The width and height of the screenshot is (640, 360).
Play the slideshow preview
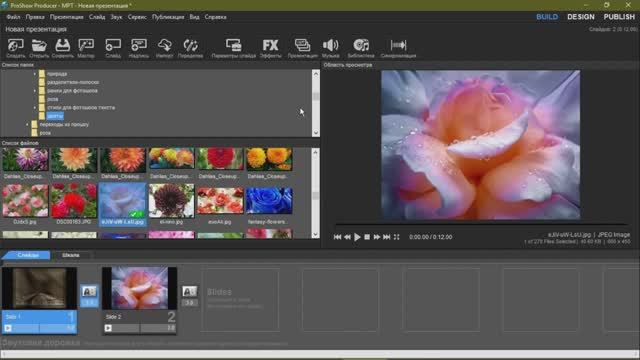point(357,237)
